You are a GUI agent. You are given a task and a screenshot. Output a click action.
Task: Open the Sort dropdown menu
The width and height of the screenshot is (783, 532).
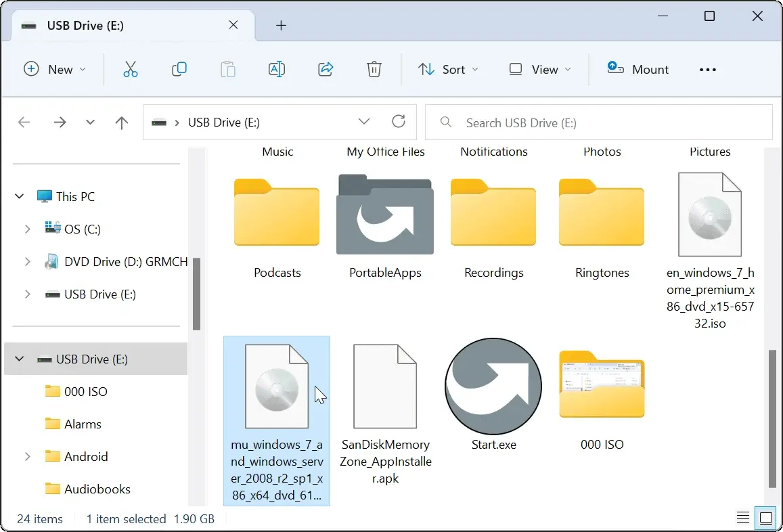coord(449,69)
